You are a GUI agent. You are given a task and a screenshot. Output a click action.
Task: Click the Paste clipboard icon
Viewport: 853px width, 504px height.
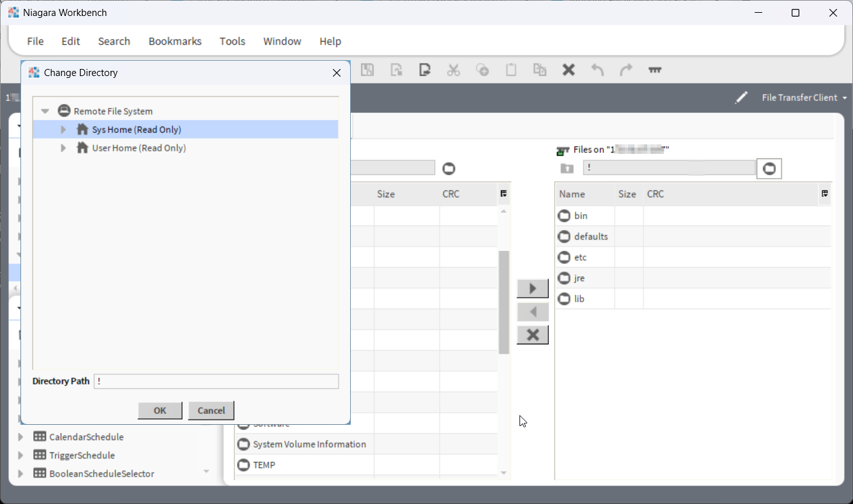pos(511,70)
